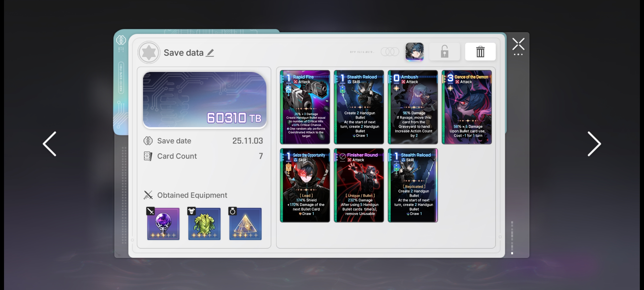
Task: View the Dance of the Demon card
Action: click(x=467, y=107)
